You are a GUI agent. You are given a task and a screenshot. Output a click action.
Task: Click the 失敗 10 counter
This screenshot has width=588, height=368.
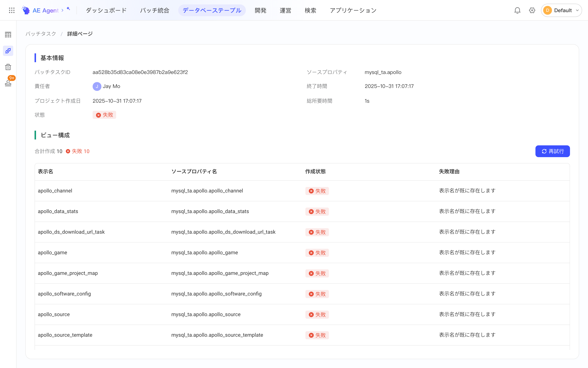pyautogui.click(x=78, y=151)
